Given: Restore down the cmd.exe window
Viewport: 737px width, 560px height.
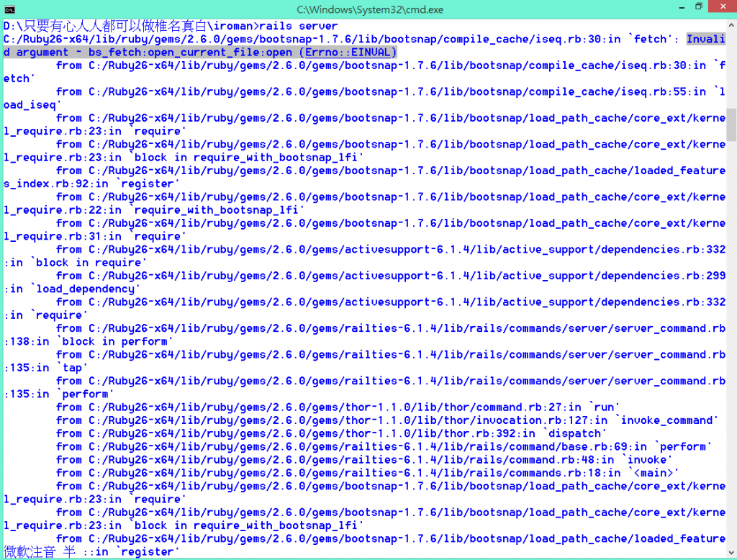Looking at the screenshot, I should 698,6.
